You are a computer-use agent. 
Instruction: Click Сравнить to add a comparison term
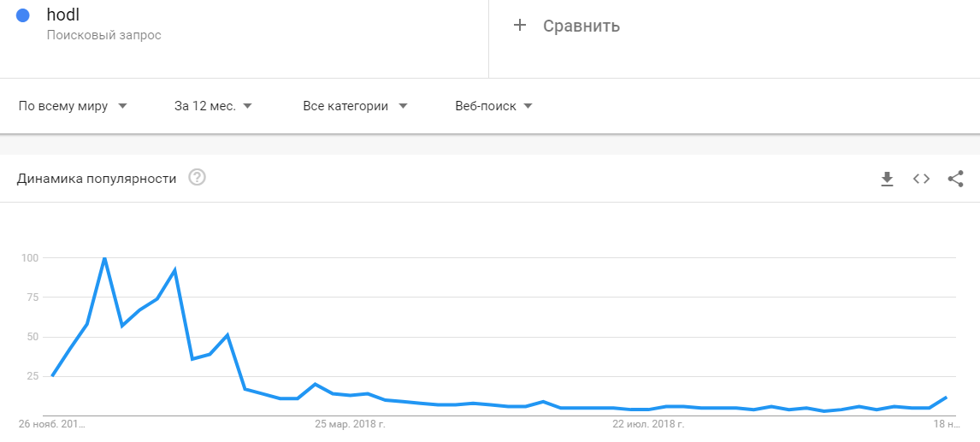[x=582, y=26]
